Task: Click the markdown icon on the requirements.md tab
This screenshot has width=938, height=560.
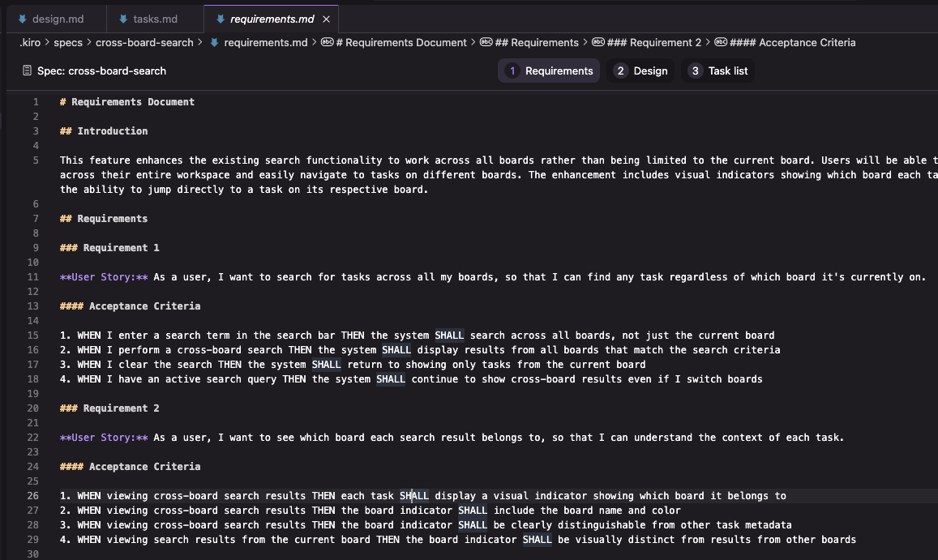Action: click(x=220, y=19)
